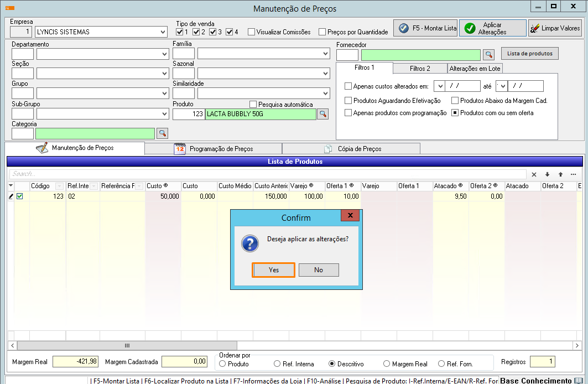Click the Base Conhecimento book icon
Viewport: 588px width, 384px height.
pyautogui.click(x=579, y=380)
